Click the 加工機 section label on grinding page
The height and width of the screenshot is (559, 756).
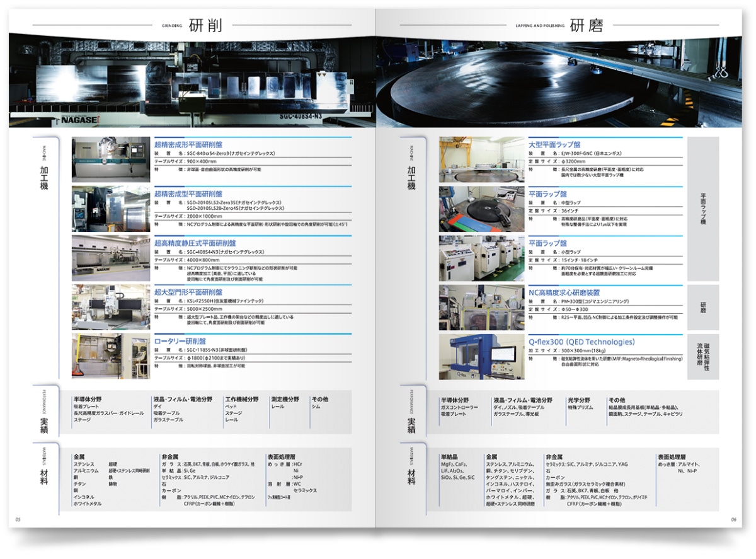[43, 178]
